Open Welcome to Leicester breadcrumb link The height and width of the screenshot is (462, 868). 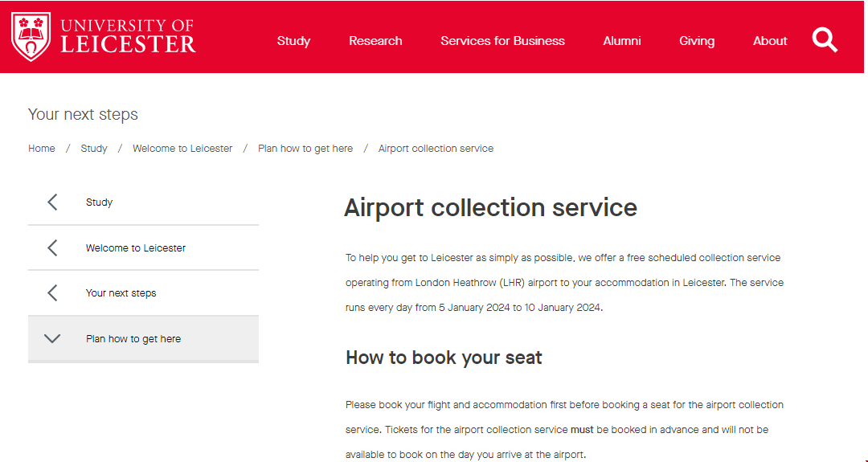tap(182, 149)
